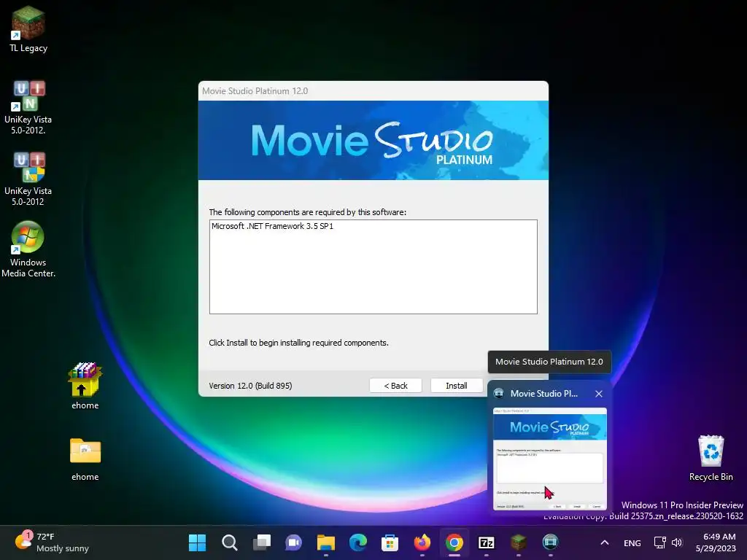Open Task View from the taskbar
Screen dimensions: 747x560
[262, 542]
